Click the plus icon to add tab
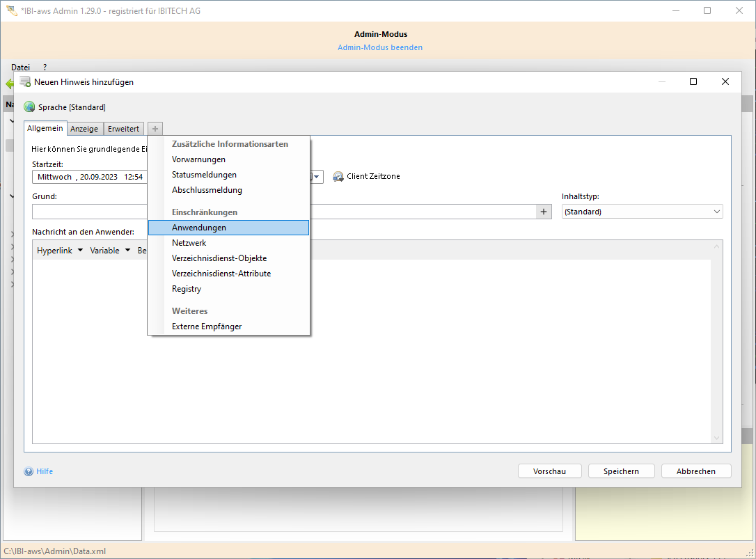Viewport: 756px width, 559px height. [x=155, y=129]
